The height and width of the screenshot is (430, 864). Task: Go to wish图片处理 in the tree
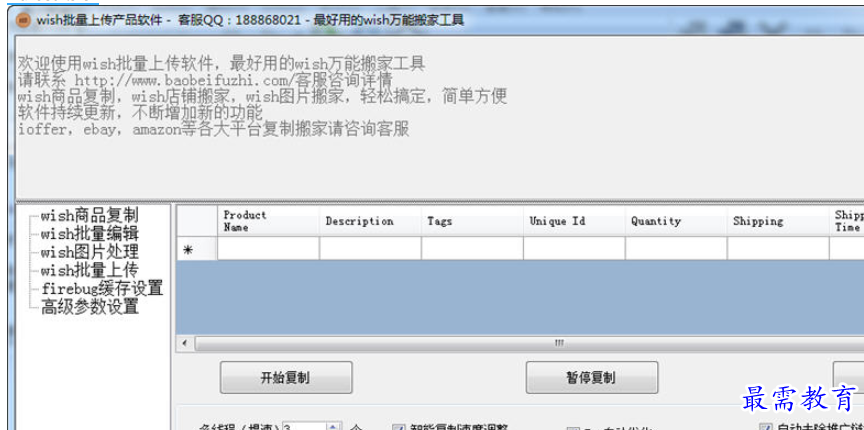pos(89,252)
